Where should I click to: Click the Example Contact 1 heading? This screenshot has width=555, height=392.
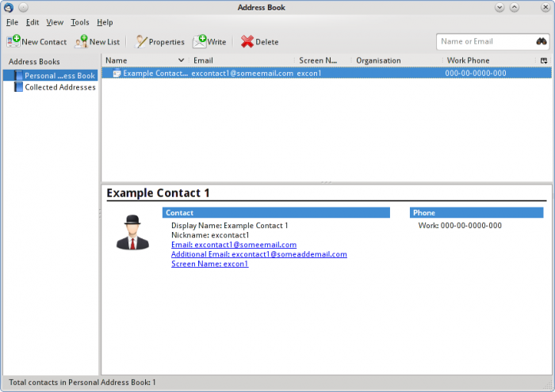[x=159, y=193]
